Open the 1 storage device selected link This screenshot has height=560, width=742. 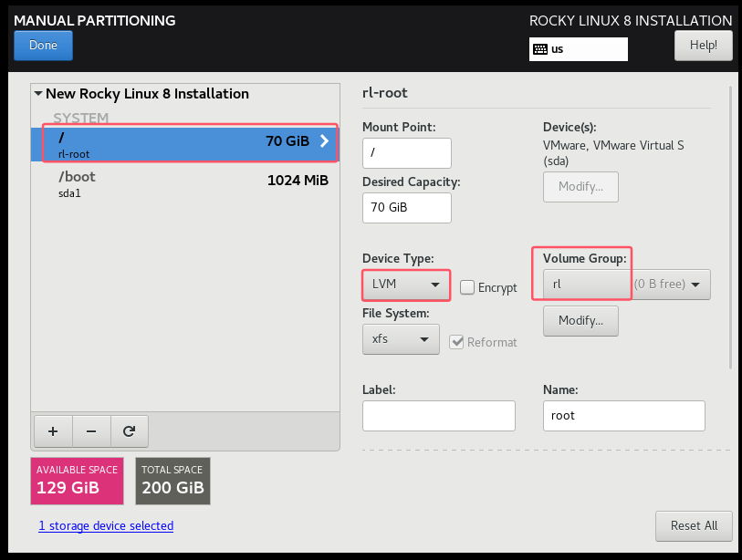pos(106,526)
